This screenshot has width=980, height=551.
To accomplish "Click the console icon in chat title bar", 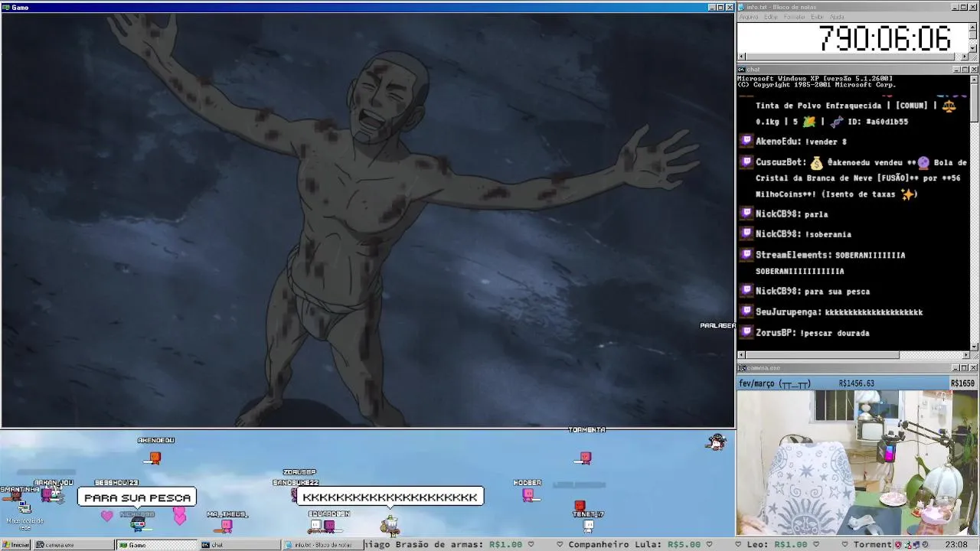I will tap(742, 70).
